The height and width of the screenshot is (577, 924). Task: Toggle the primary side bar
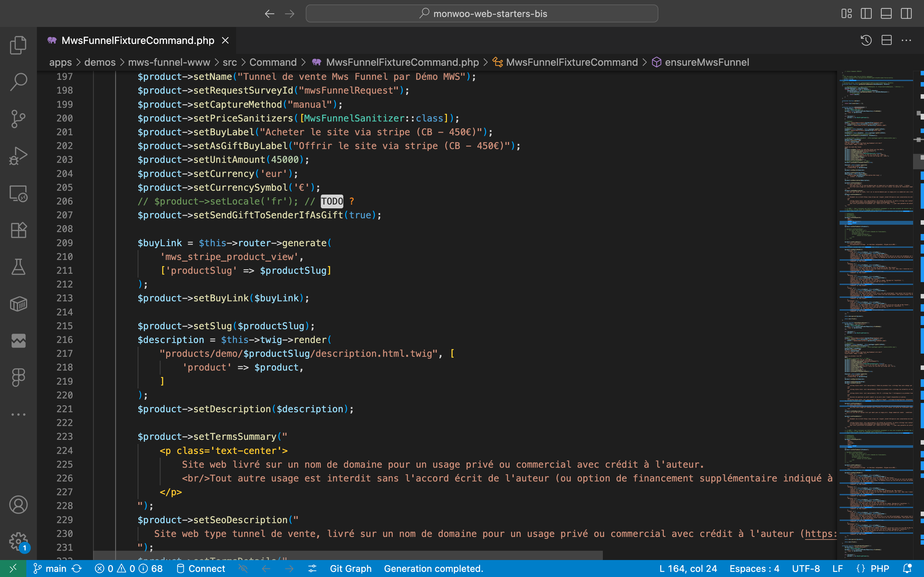(x=866, y=14)
